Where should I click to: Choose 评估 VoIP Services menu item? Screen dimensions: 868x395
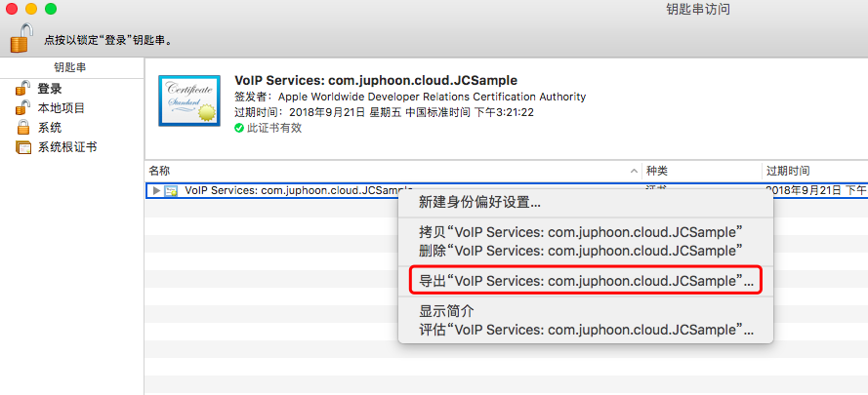click(586, 331)
